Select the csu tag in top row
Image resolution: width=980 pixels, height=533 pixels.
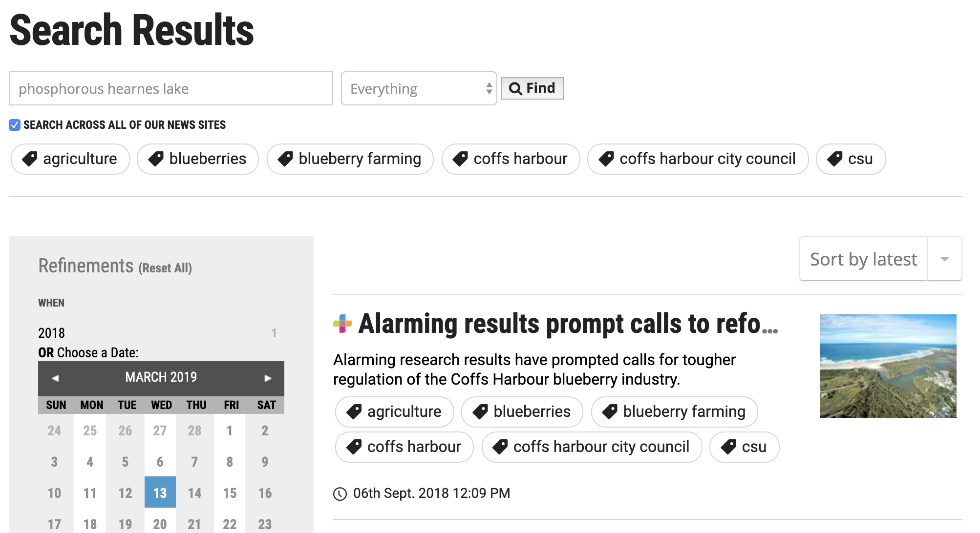click(851, 159)
